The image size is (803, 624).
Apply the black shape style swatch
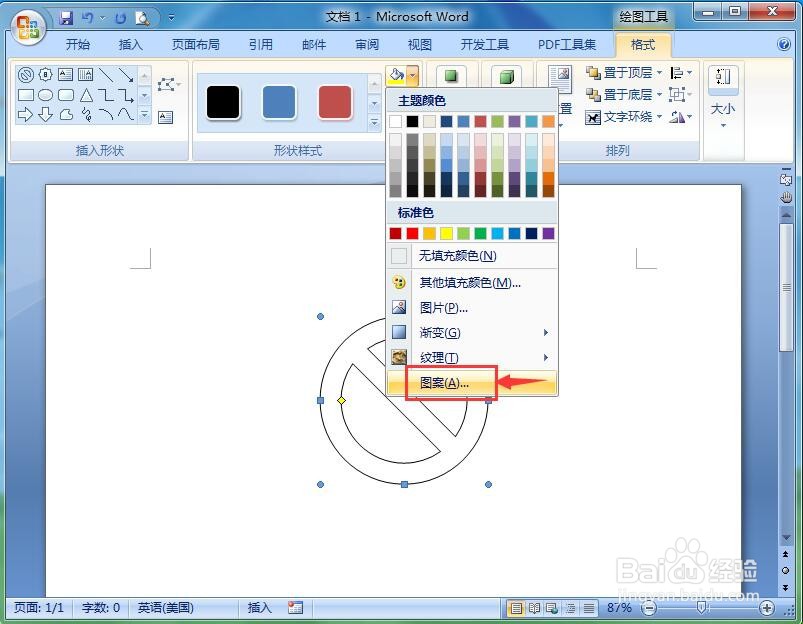pos(223,102)
